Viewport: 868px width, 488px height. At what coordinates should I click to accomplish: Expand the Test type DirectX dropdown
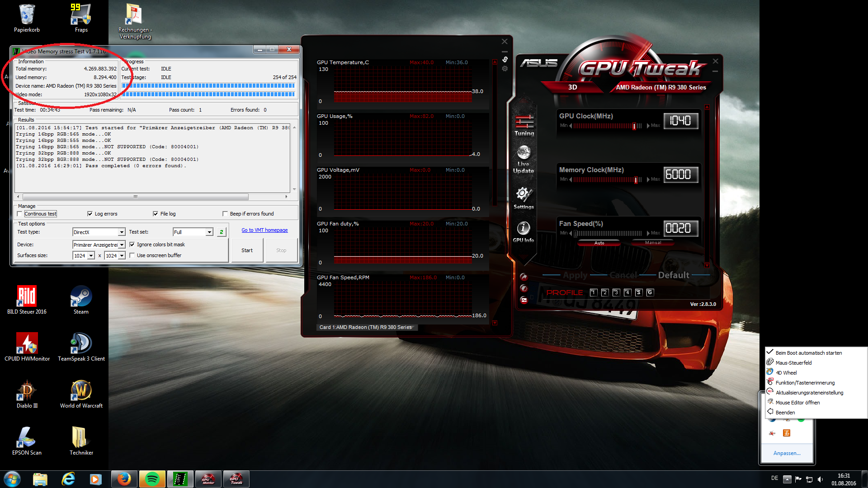tap(122, 232)
